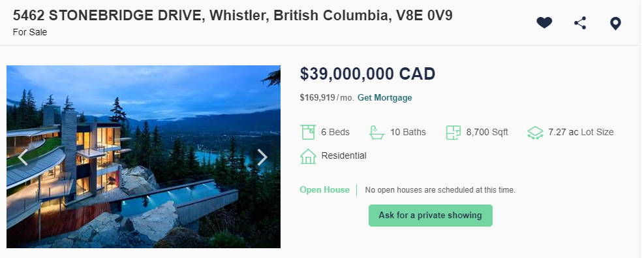Click the bathtub icon next to 10 Baths

(x=376, y=133)
